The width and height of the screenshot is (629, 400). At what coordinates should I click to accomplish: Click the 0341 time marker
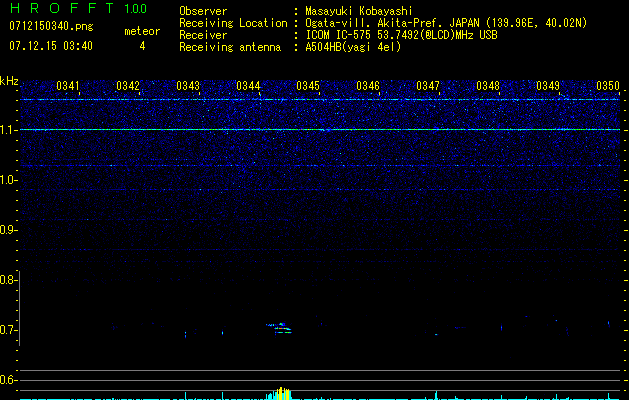pos(69,86)
